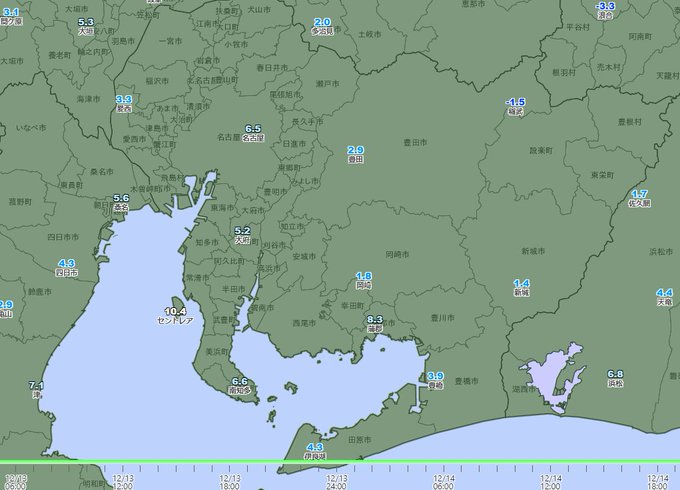
Task: Click the 佐久間 1.7 temperature label
Action: 639,194
